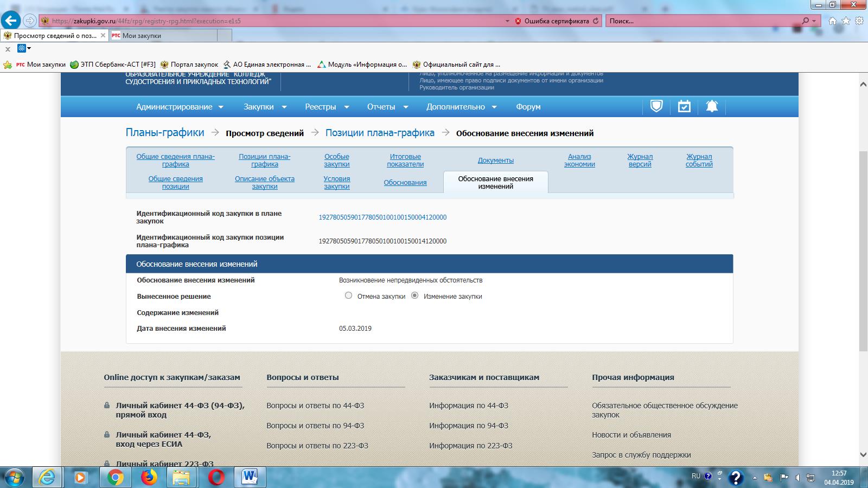Open search provider dropdown arrow

click(x=814, y=21)
